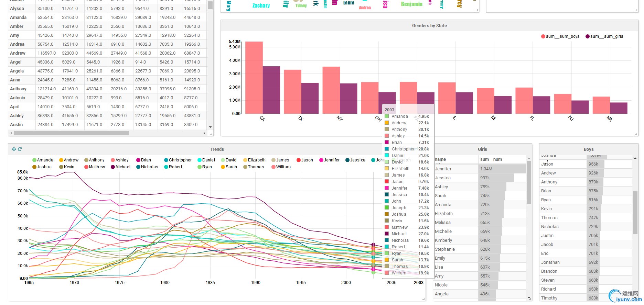This screenshot has height=305, width=644.
Task: Refresh the Trends chart
Action: coord(20,149)
